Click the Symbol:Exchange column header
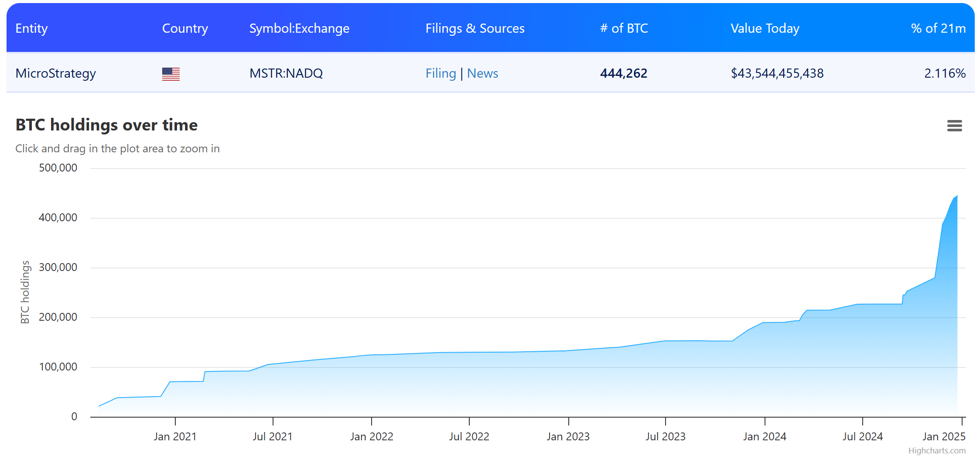Viewport: 980px width, 463px height. pyautogui.click(x=299, y=28)
